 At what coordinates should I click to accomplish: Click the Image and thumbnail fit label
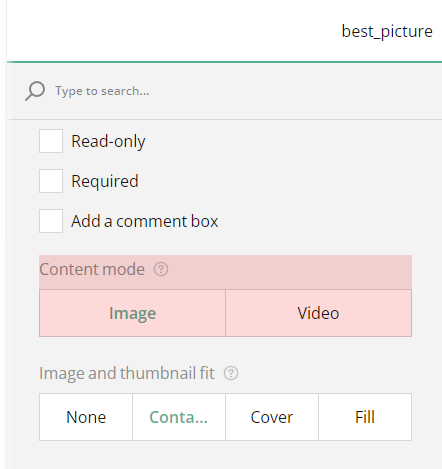(127, 373)
